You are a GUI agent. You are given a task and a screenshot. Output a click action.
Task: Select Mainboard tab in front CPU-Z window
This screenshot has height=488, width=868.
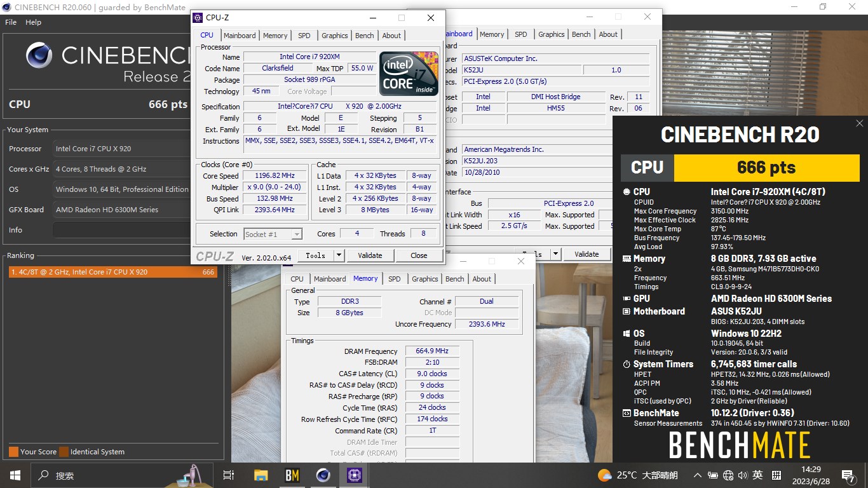pyautogui.click(x=240, y=36)
